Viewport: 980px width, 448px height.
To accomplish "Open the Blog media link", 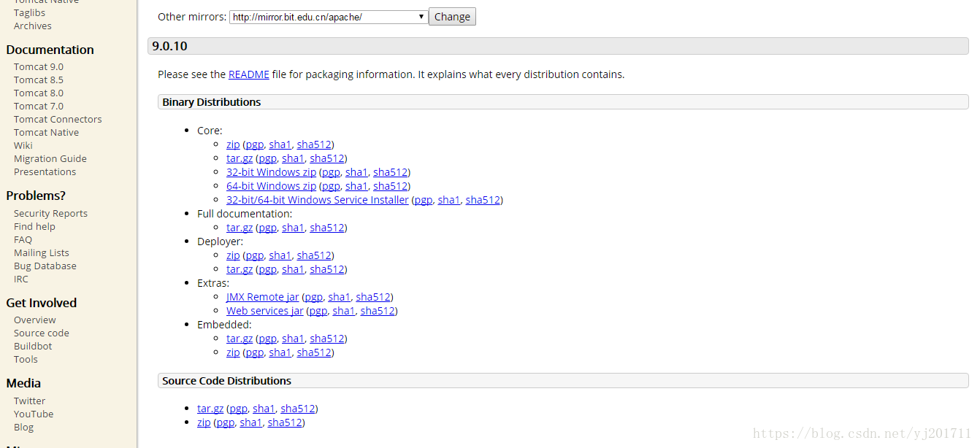I will click(x=23, y=427).
